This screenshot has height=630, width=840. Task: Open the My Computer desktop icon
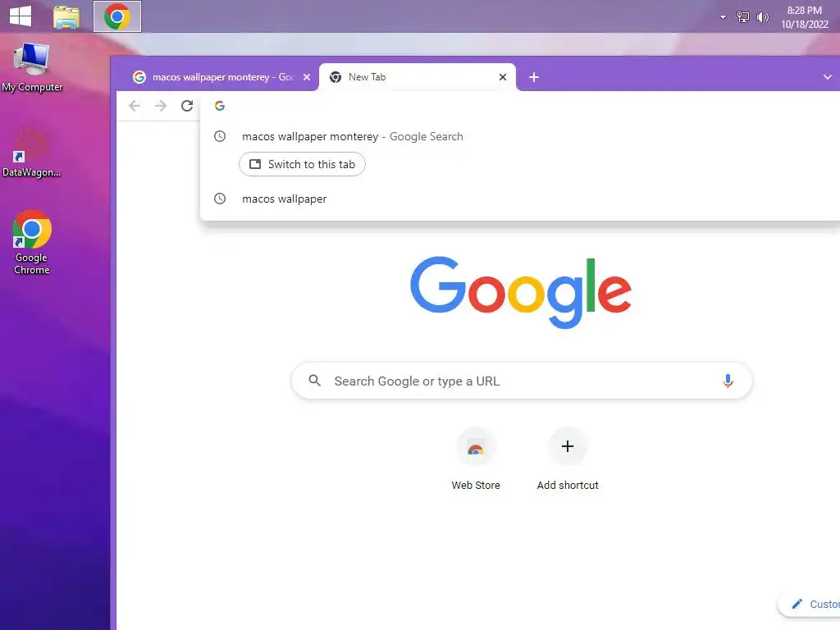click(32, 67)
